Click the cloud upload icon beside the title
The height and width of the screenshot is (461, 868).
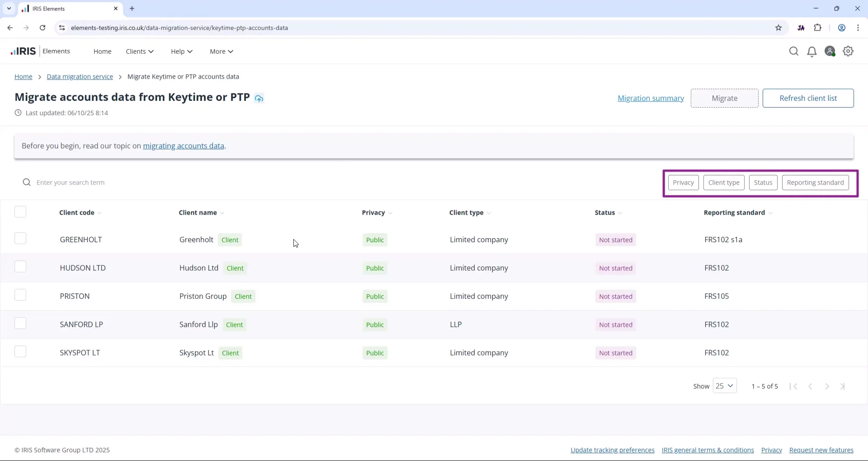pos(259,99)
